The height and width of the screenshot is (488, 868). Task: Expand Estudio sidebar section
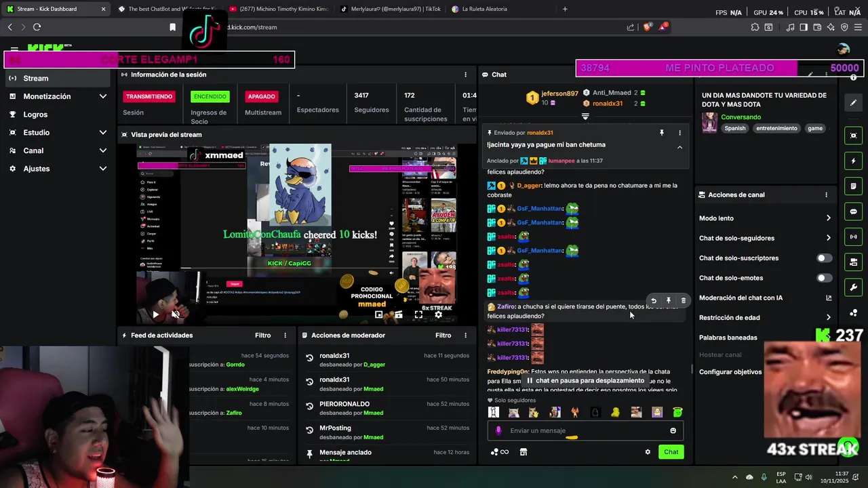(x=102, y=132)
